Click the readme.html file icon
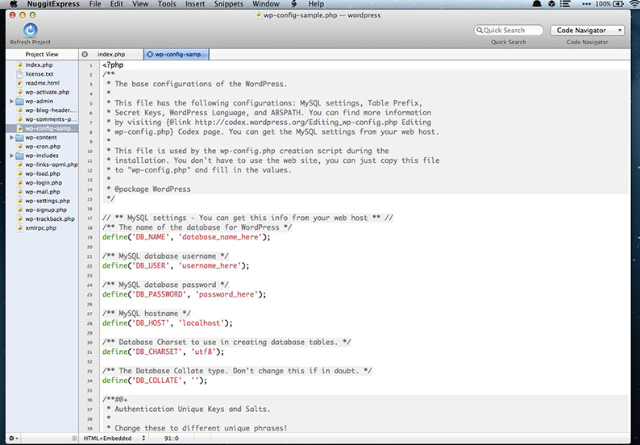Viewport: 640px width, 445px height. (19, 83)
